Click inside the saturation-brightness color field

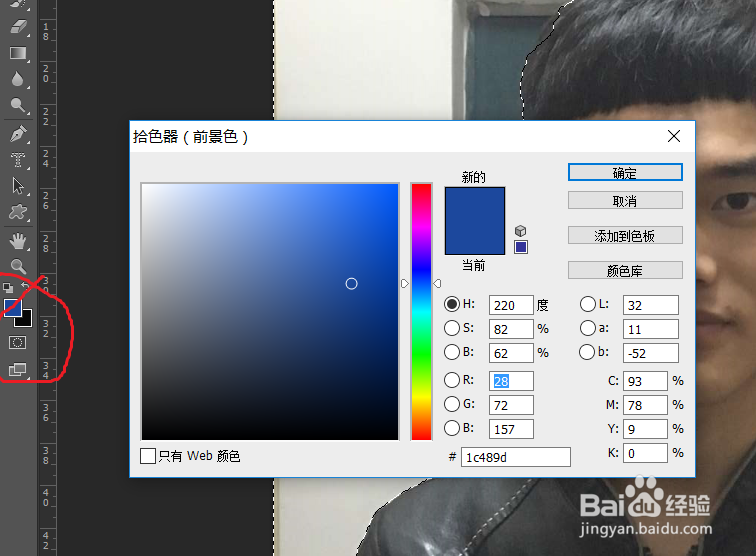(270, 312)
